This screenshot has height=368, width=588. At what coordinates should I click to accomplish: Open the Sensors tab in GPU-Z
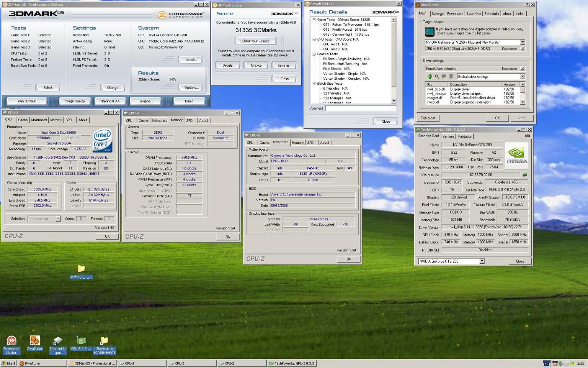[x=448, y=136]
